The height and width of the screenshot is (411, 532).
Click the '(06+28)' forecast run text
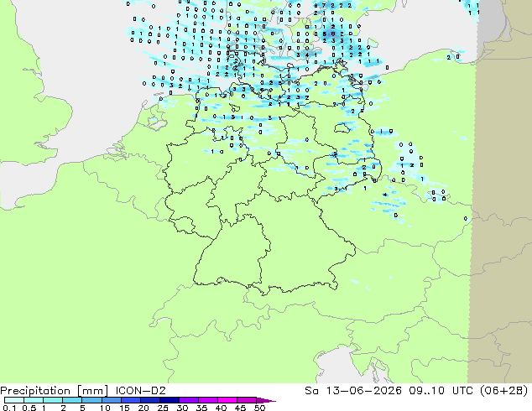pyautogui.click(x=503, y=391)
